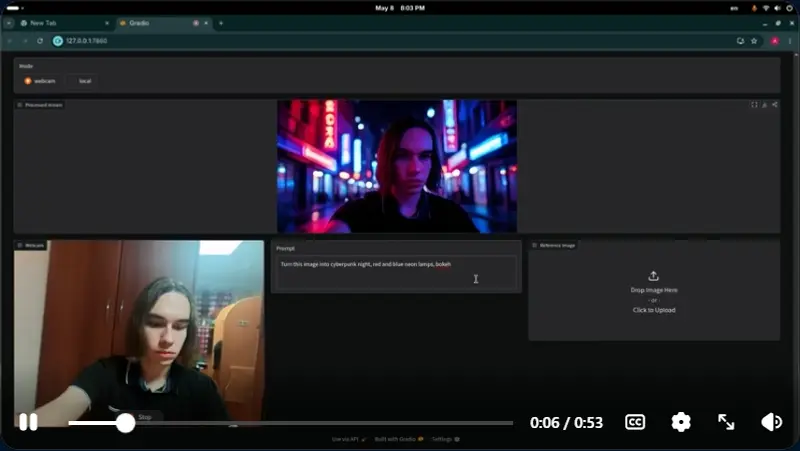The image size is (800, 451).
Task: Open the system volume indicator
Action: coord(777,8)
